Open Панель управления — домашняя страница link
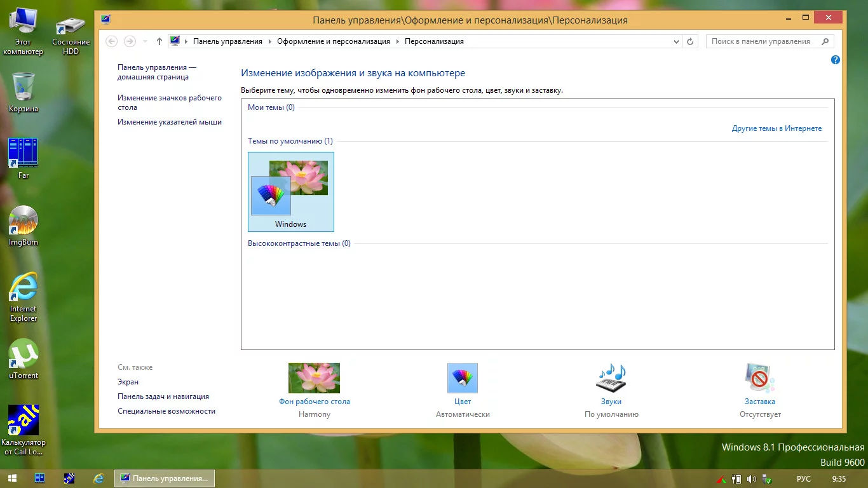 click(x=157, y=72)
